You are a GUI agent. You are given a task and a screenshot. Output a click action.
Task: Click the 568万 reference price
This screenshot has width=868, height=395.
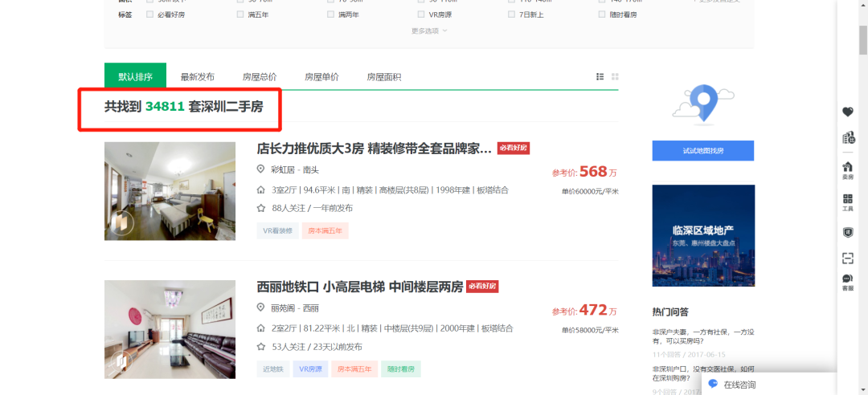[584, 172]
